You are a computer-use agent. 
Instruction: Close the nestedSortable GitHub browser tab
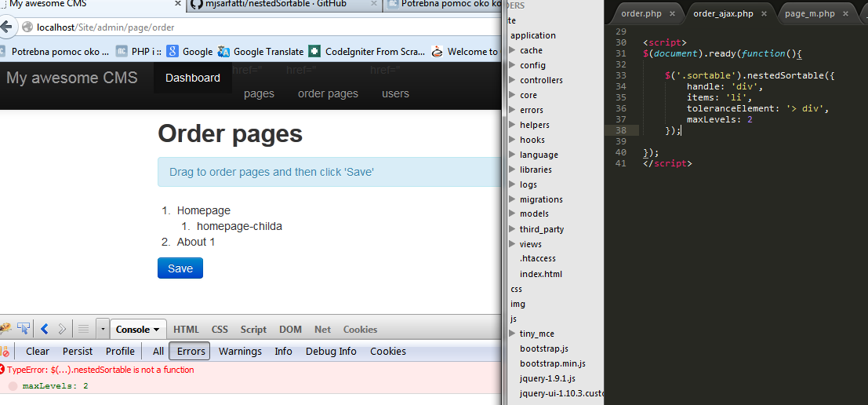pos(374,4)
